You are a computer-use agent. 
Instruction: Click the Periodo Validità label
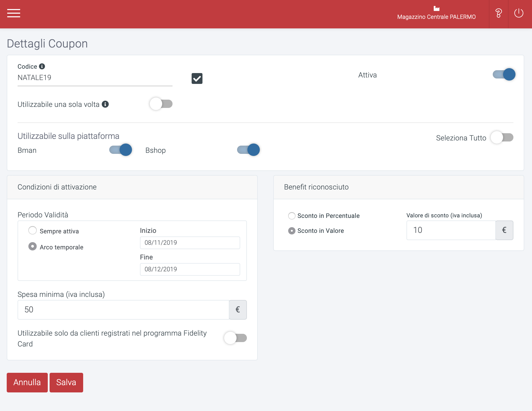pos(43,215)
